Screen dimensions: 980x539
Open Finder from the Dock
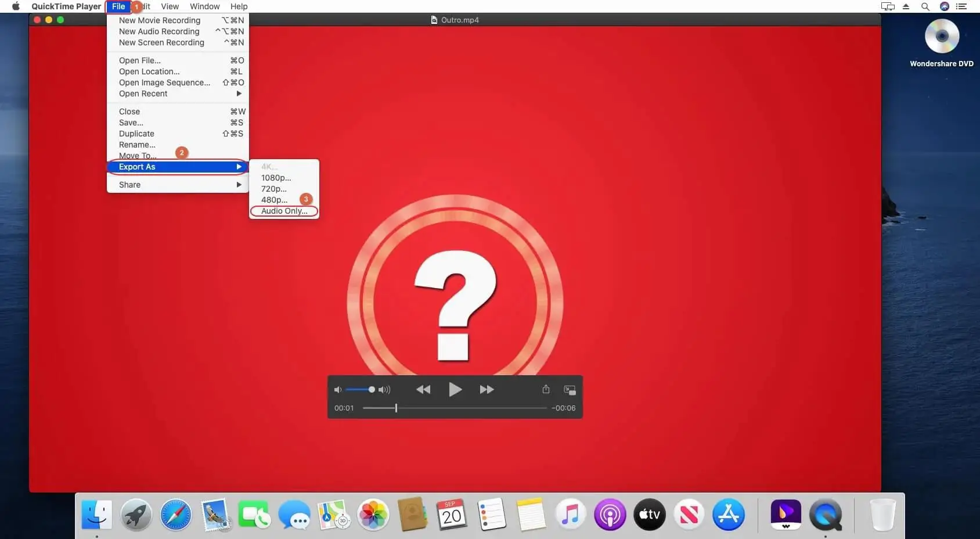pyautogui.click(x=96, y=515)
